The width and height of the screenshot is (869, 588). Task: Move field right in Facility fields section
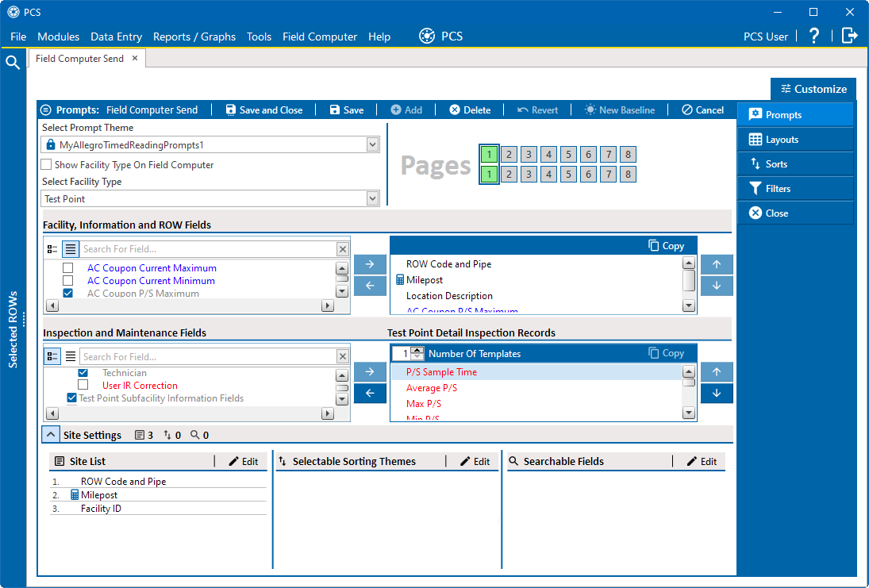click(x=370, y=264)
